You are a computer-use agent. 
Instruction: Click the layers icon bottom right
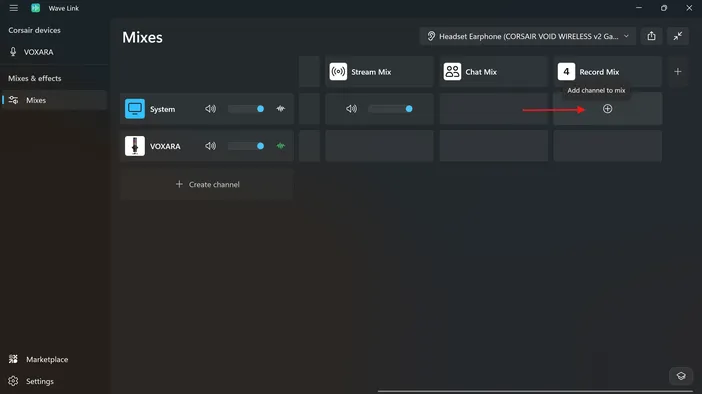pyautogui.click(x=681, y=376)
